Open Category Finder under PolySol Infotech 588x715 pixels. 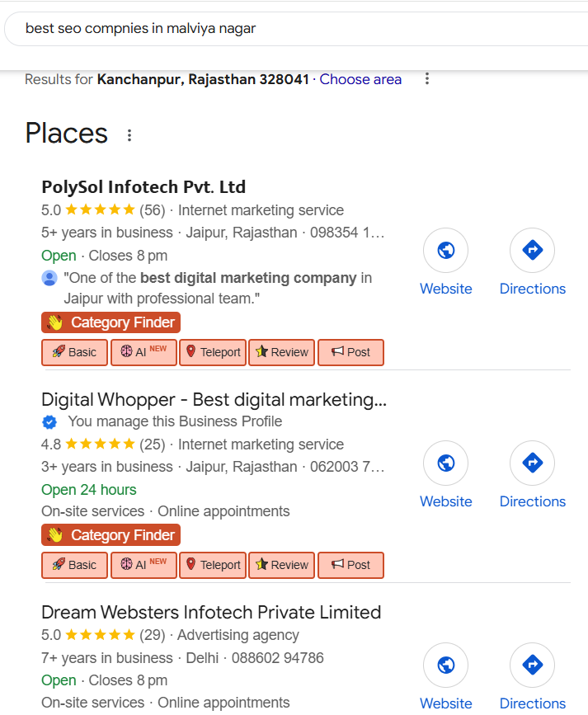[x=111, y=322]
